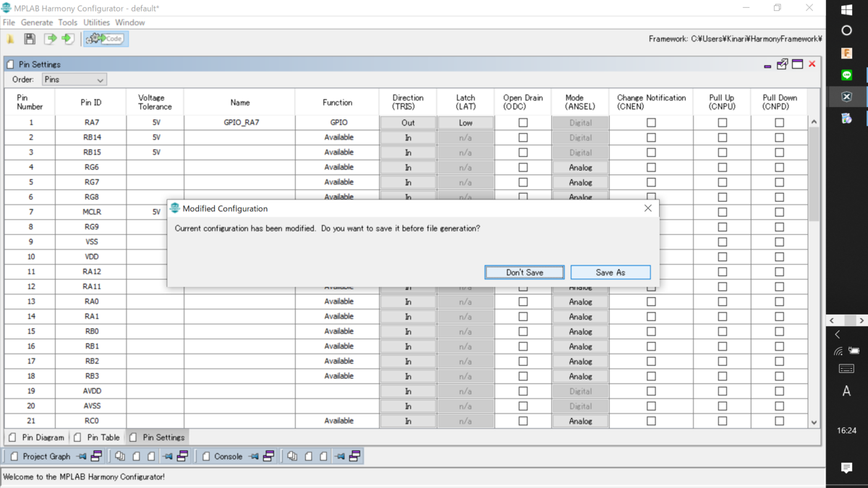Toggle Latch 'Low' button for RA7
The width and height of the screenshot is (868, 488).
pyautogui.click(x=465, y=123)
